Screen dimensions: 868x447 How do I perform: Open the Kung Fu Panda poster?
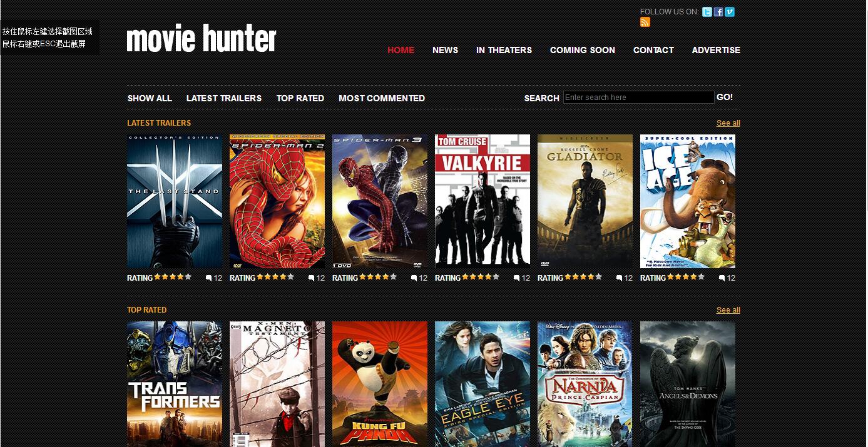[x=380, y=384]
